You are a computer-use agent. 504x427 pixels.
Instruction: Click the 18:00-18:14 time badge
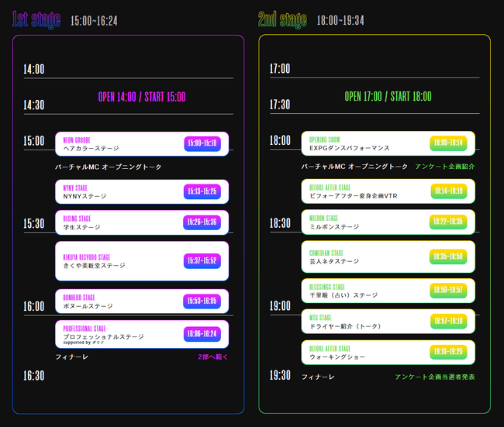point(448,143)
